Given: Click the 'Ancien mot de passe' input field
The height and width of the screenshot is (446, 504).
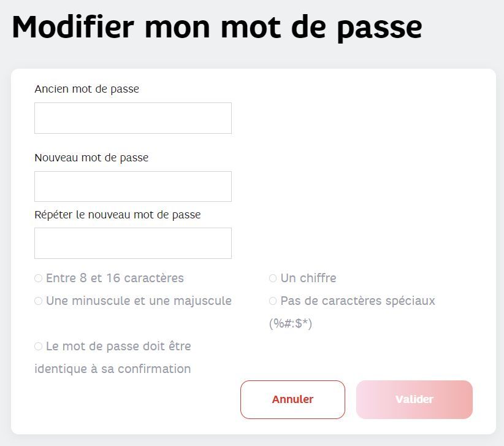Looking at the screenshot, I should (x=132, y=118).
